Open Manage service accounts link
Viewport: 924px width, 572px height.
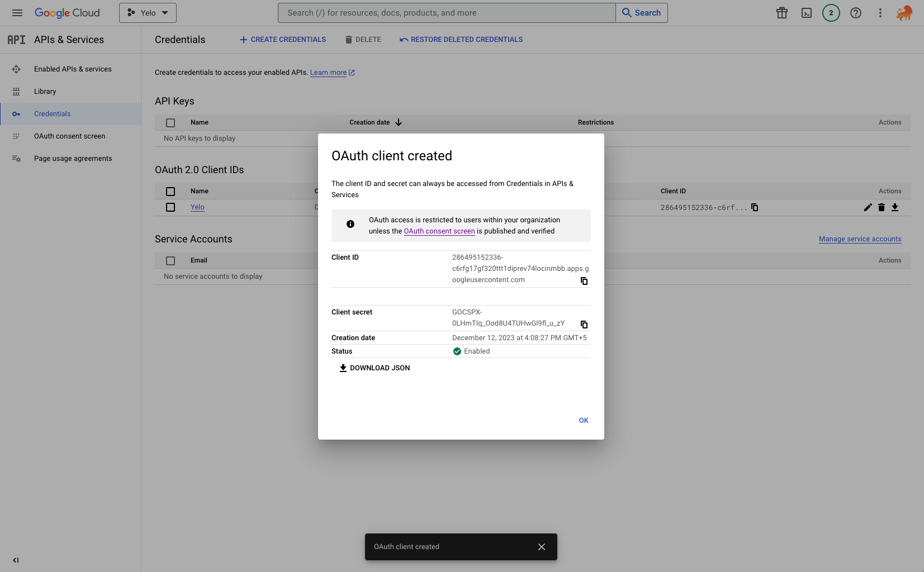tap(860, 239)
